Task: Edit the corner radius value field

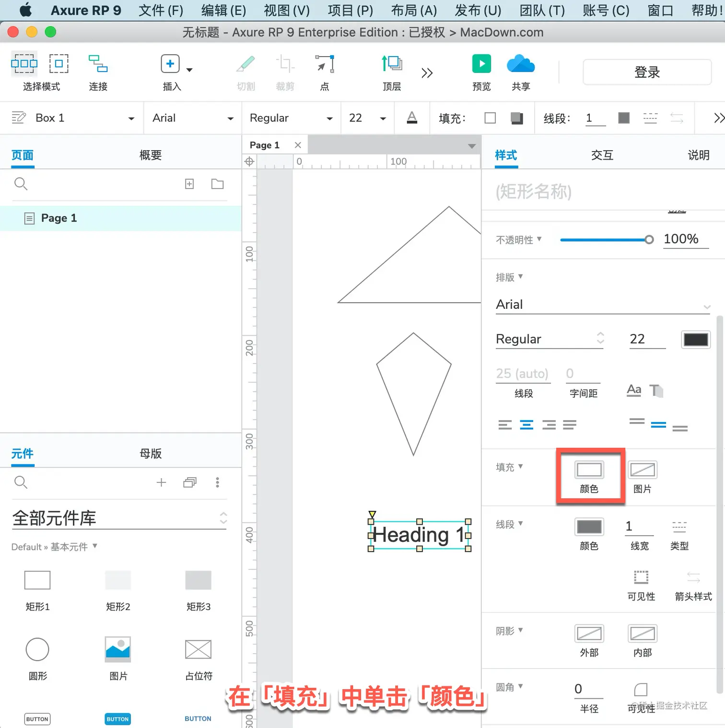Action: point(588,689)
